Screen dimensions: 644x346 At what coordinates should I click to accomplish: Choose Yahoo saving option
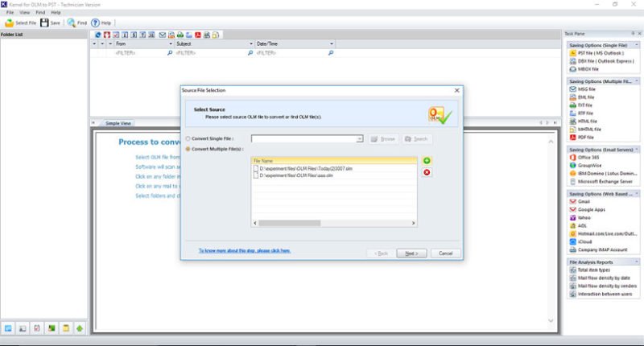click(580, 217)
